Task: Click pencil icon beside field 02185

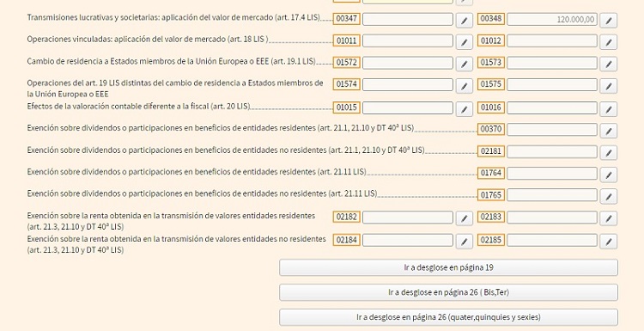Action: [x=608, y=242]
